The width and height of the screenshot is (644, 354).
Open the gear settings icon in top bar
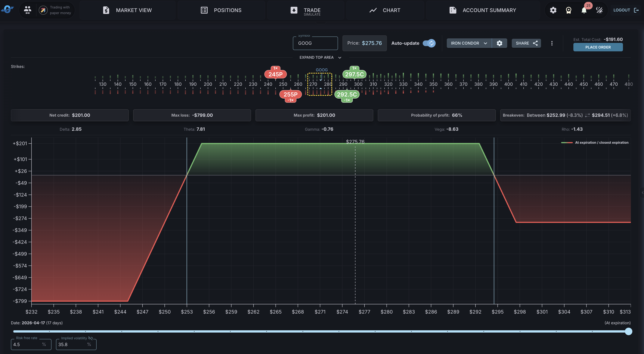point(553,10)
